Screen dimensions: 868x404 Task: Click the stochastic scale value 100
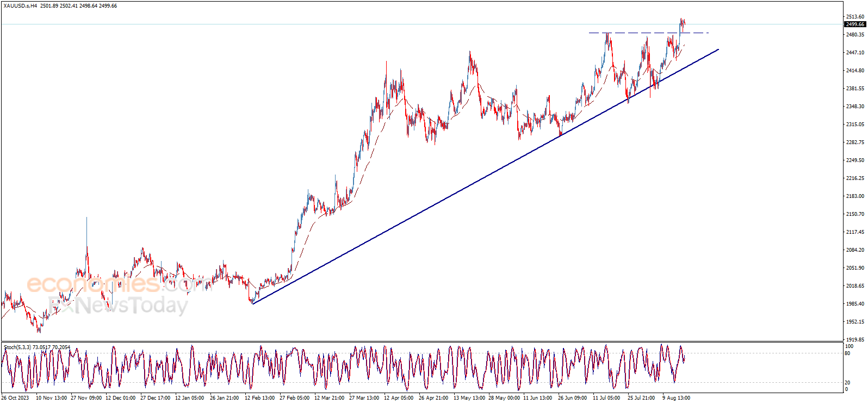pos(849,346)
